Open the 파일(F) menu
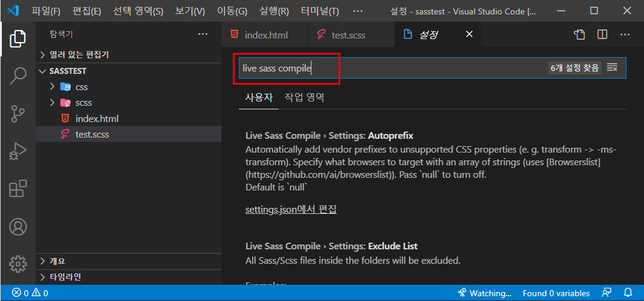 (x=46, y=11)
